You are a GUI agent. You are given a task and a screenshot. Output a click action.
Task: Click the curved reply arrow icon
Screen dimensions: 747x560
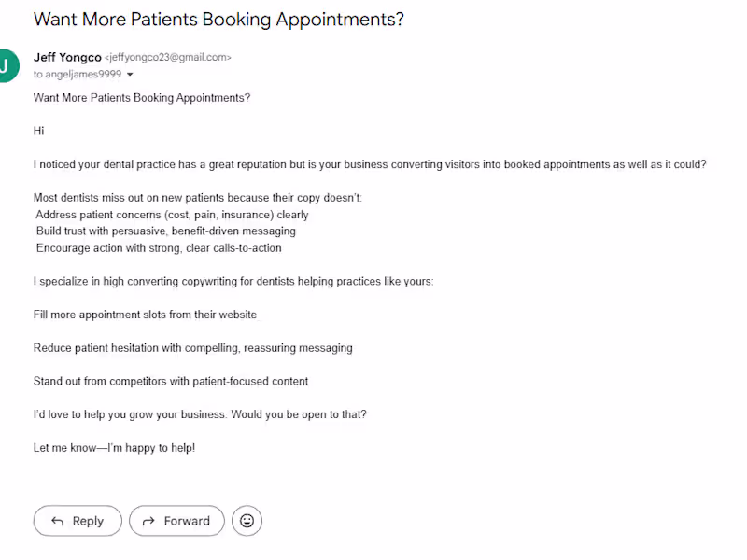[57, 521]
